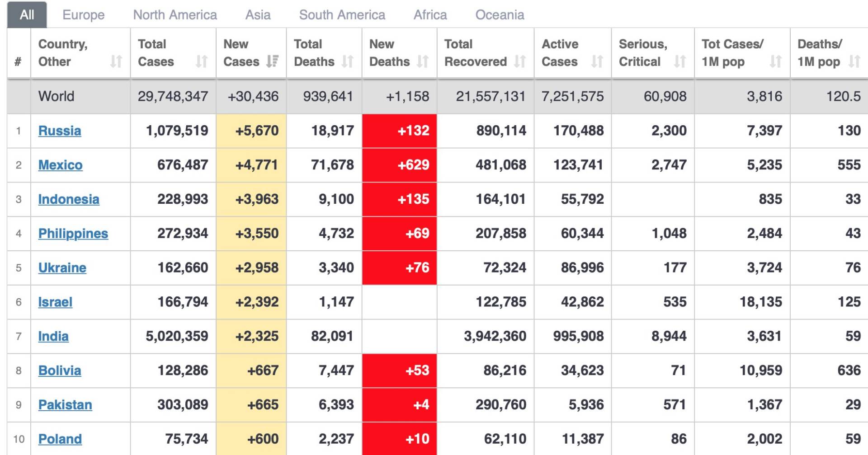868x455 pixels.
Task: Sort table by Total Cases arrows
Action: coord(202,61)
